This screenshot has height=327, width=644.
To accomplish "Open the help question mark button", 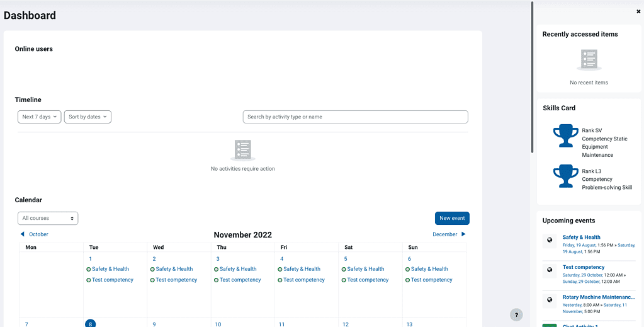I will 516,315.
